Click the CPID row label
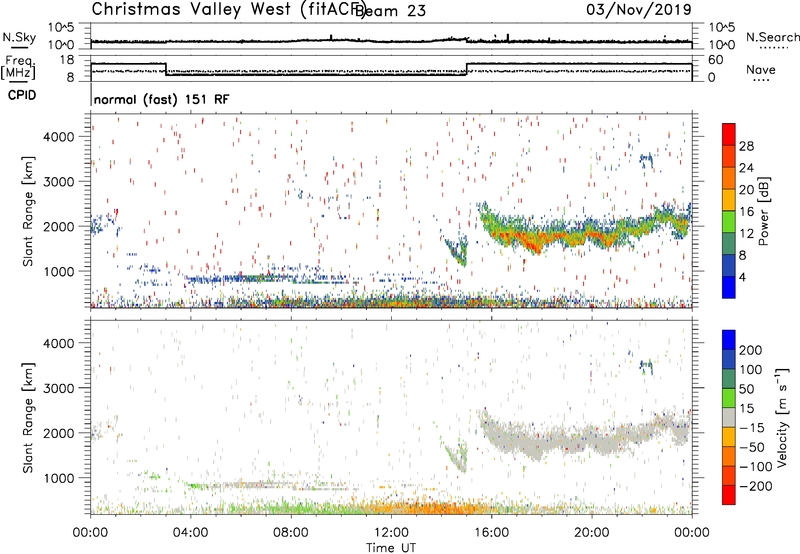 tap(22, 95)
